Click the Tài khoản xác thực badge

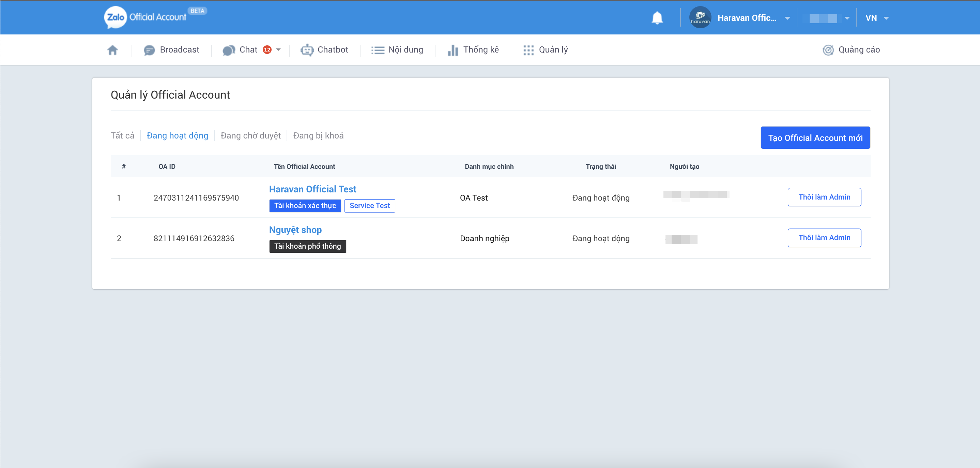[305, 206]
